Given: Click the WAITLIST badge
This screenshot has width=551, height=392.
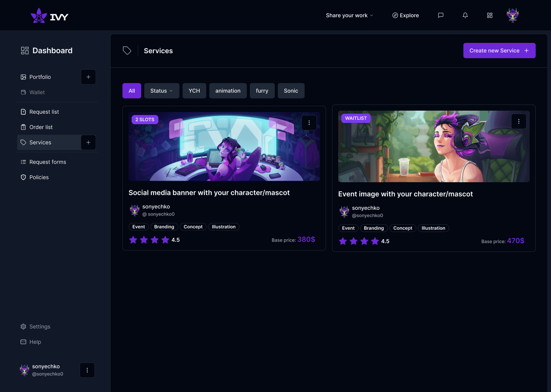Looking at the screenshot, I should [x=356, y=118].
